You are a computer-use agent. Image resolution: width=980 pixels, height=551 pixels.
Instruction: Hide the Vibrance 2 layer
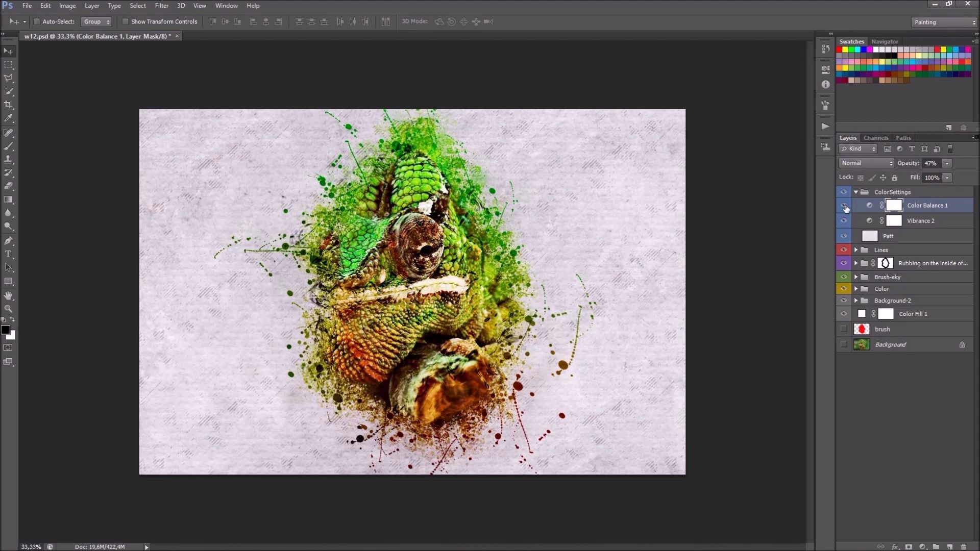click(x=844, y=221)
